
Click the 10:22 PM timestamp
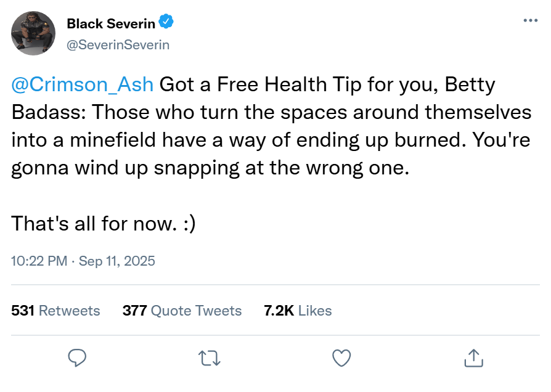39,261
